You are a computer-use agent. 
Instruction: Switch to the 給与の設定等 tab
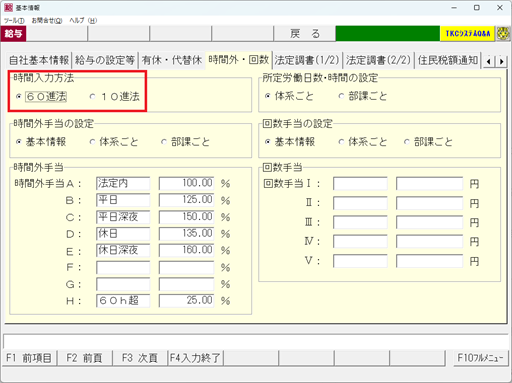point(105,60)
